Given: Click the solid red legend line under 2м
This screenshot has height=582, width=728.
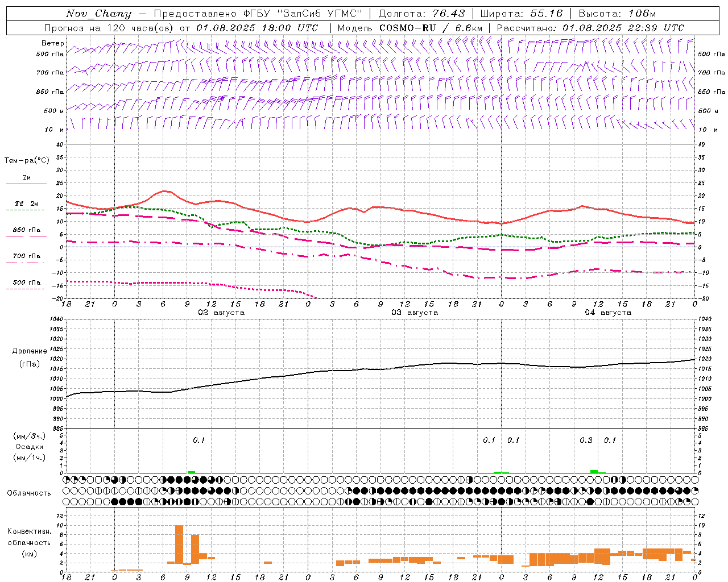Looking at the screenshot, I should click(x=26, y=184).
